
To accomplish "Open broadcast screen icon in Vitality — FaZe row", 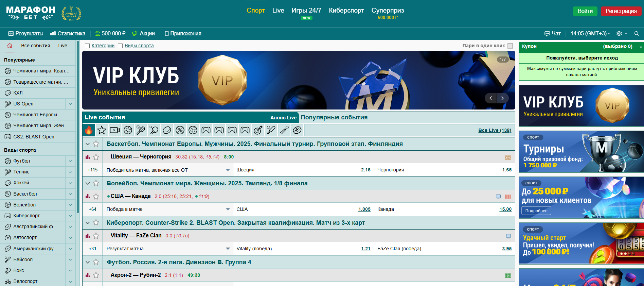I will (508, 236).
